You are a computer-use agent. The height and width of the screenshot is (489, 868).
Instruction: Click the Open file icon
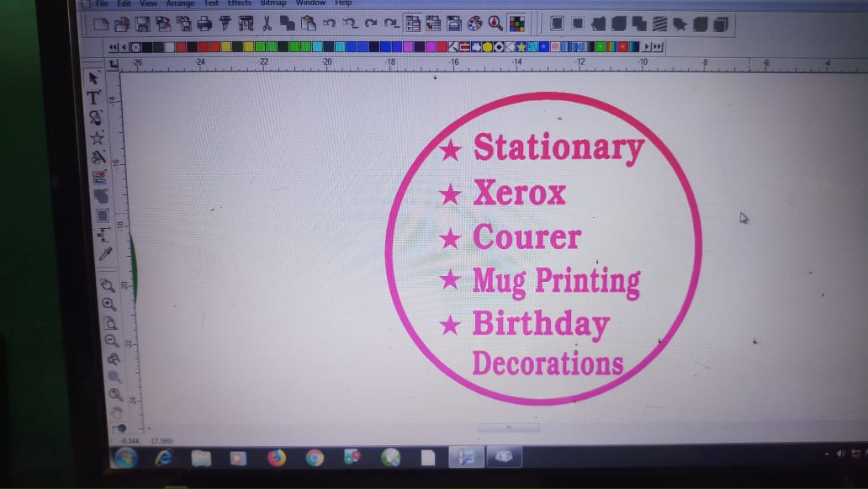pos(121,24)
